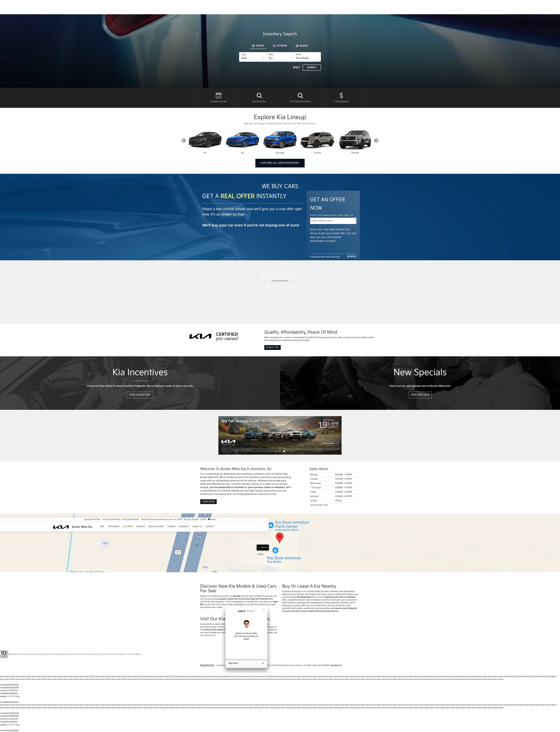Open the EV HYBRID menu item
Image resolution: width=560 pixels, height=732 pixels.
click(128, 527)
